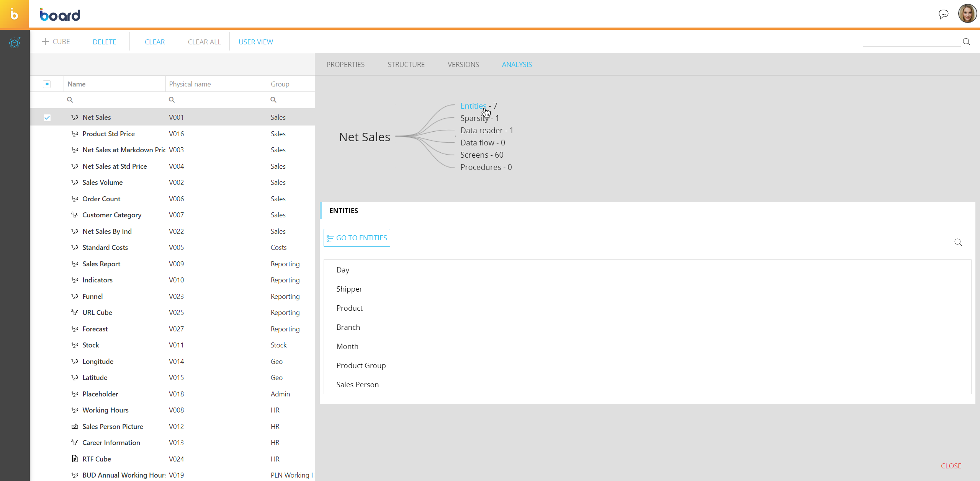Viewport: 980px width, 481px height.
Task: Click the Board 'b' logo home icon
Action: tap(14, 15)
